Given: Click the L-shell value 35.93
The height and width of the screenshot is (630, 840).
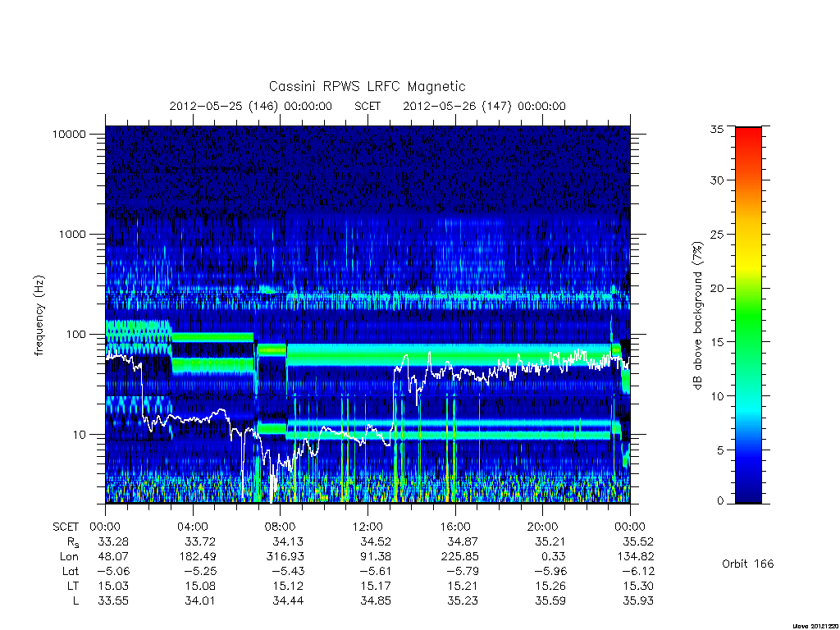Looking at the screenshot, I should click(x=638, y=601).
